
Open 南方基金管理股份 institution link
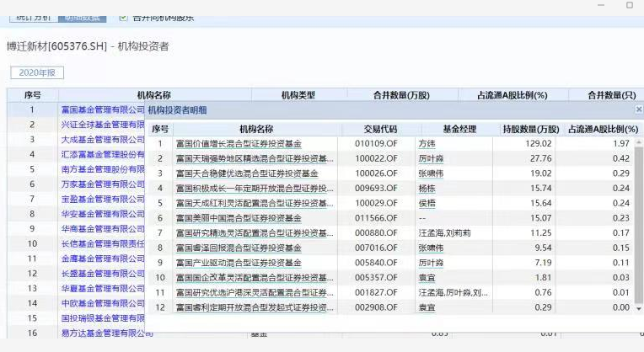click(x=103, y=169)
